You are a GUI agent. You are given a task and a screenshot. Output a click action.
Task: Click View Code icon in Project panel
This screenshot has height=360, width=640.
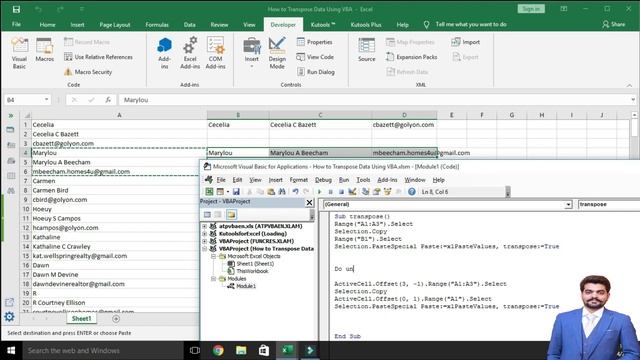coord(207,214)
